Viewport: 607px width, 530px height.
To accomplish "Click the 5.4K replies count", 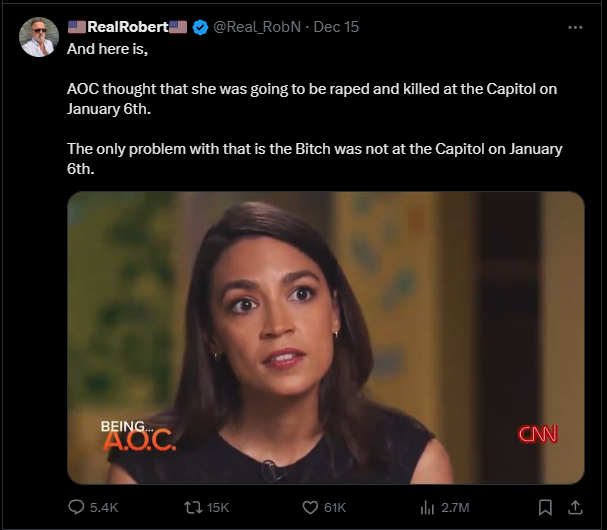I will point(104,508).
